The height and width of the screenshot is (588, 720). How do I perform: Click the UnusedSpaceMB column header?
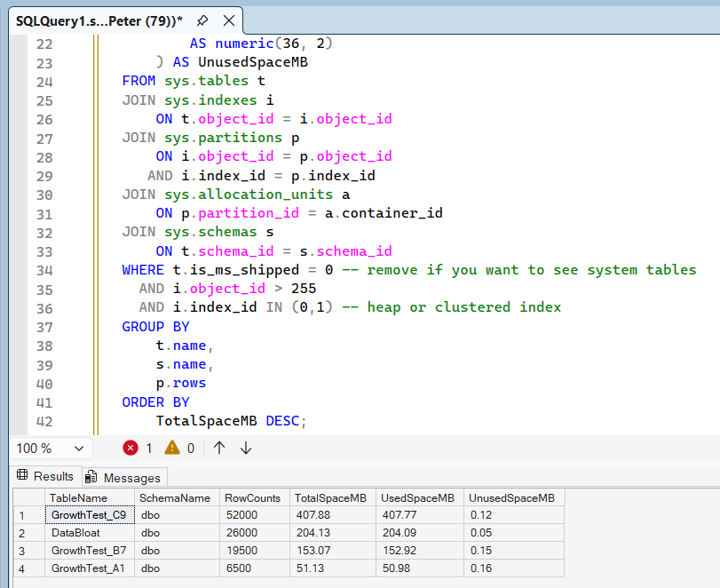(x=513, y=498)
